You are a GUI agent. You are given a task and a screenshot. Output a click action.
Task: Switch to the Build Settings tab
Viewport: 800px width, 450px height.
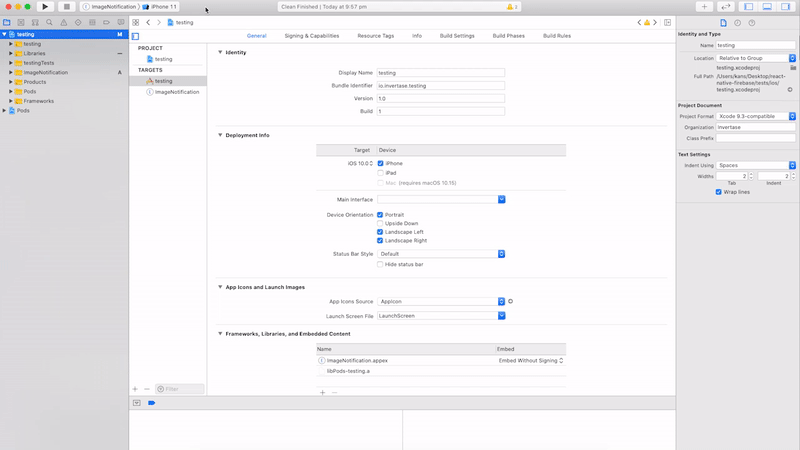coord(457,36)
